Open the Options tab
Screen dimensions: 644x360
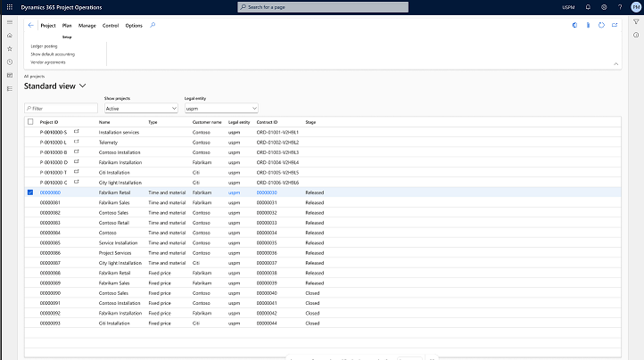pos(134,26)
